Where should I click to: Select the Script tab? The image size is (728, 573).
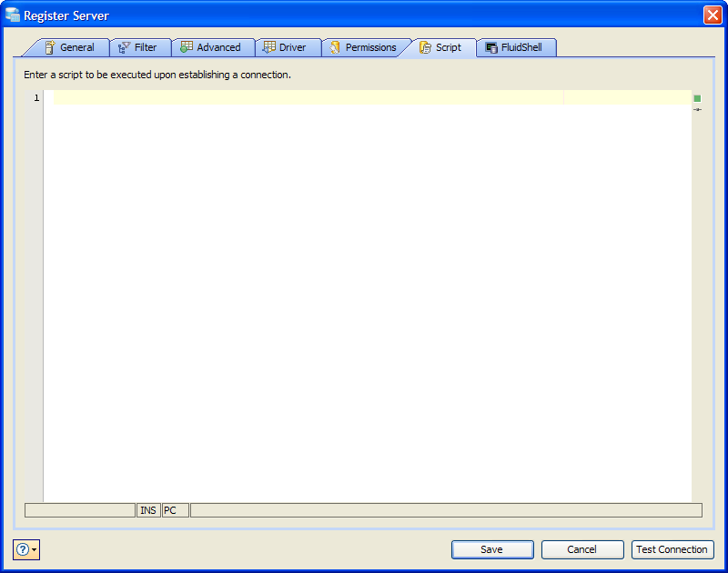(x=441, y=47)
